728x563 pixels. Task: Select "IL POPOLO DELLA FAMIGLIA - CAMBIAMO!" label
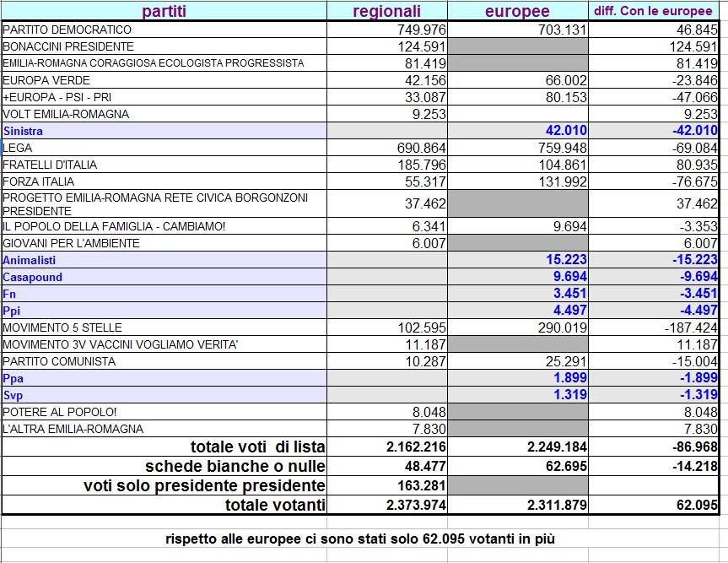tap(114, 227)
